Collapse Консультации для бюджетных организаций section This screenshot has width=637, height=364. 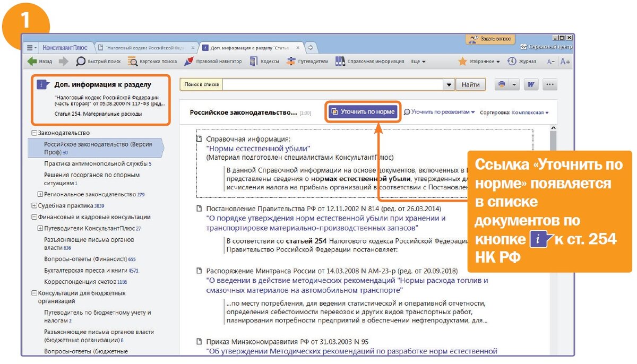(34, 293)
